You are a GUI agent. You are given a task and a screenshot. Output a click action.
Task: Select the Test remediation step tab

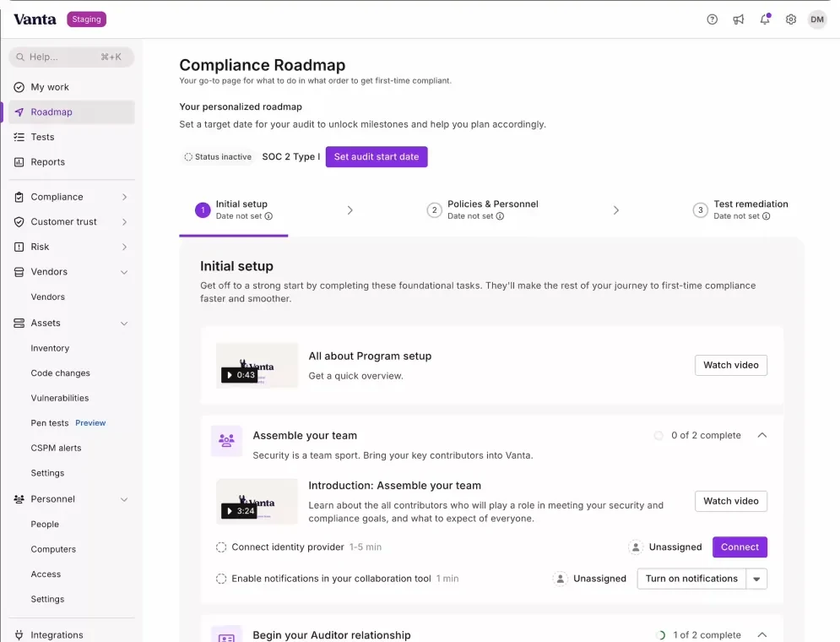740,209
